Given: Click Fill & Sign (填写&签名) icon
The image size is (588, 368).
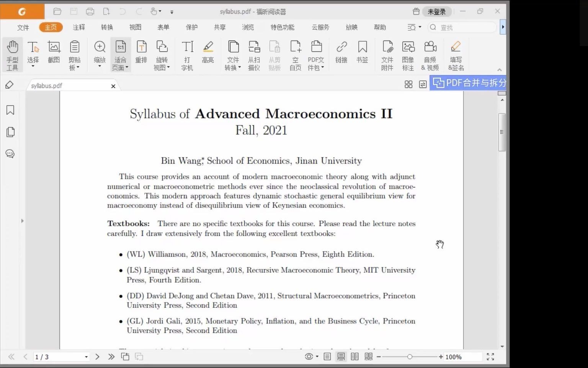Looking at the screenshot, I should [456, 55].
